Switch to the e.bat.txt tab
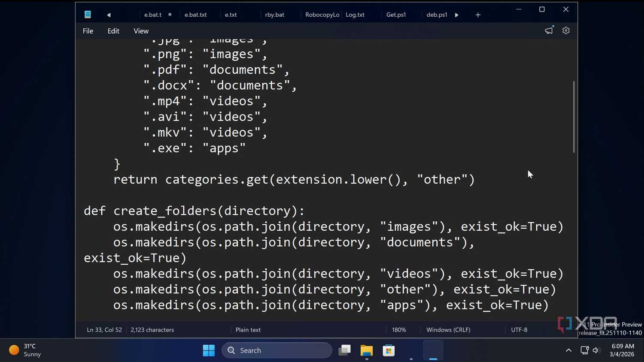Viewport: 644px width, 362px height. pos(196,15)
